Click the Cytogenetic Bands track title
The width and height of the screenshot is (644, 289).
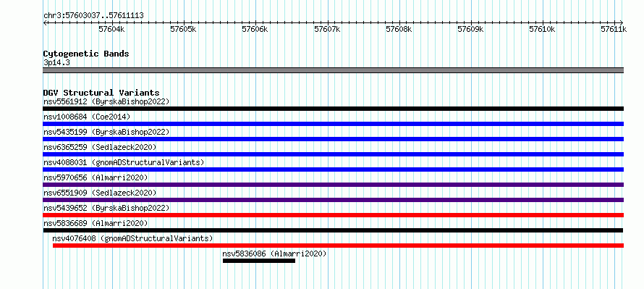coord(86,54)
